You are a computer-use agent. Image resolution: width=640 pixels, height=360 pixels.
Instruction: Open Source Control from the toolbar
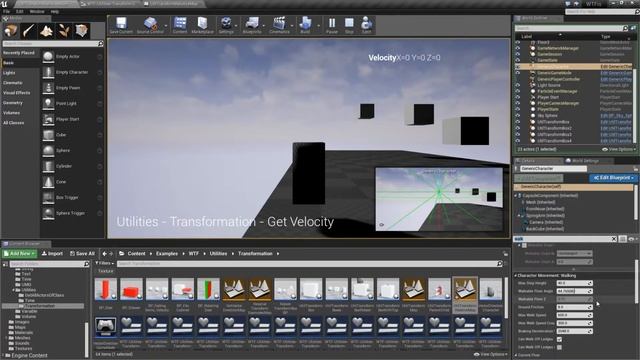pyautogui.click(x=150, y=25)
